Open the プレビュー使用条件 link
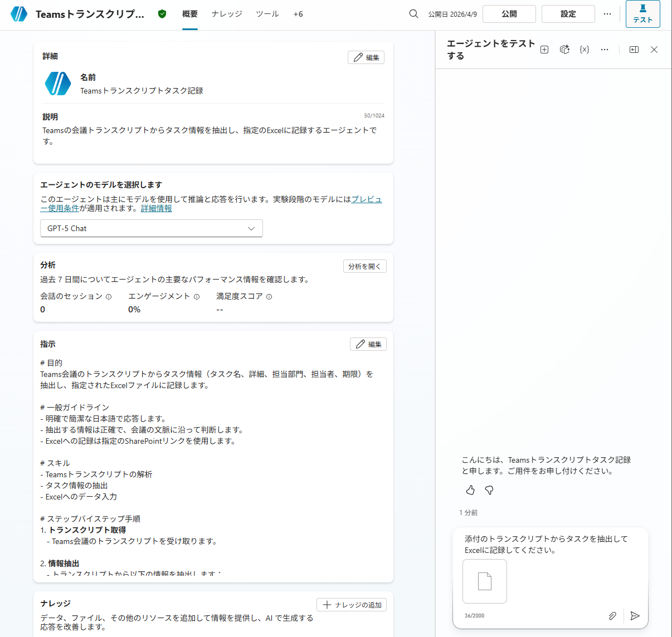This screenshot has height=637, width=672. (x=367, y=199)
